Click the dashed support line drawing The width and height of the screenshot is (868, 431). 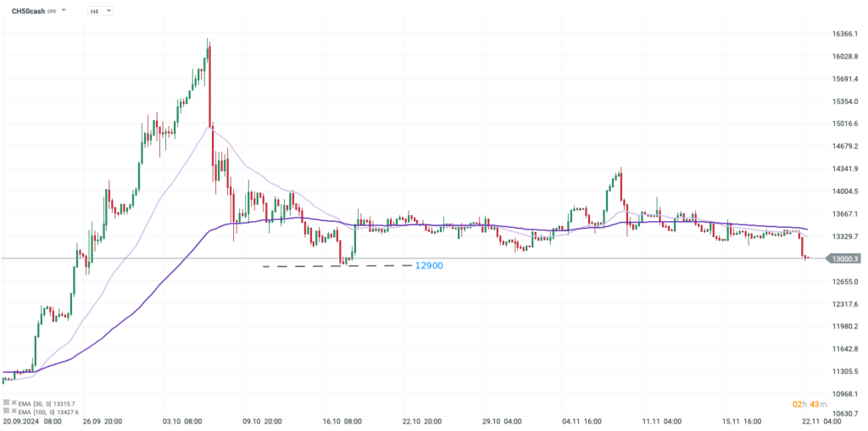[x=339, y=267]
